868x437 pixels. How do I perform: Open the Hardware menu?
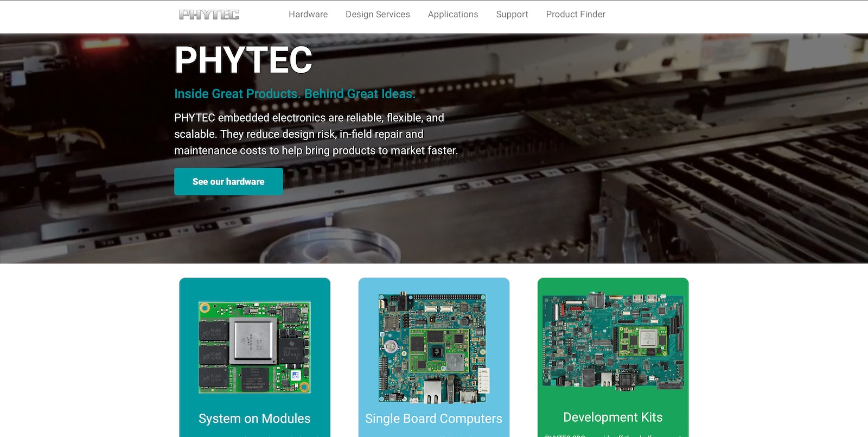[308, 15]
